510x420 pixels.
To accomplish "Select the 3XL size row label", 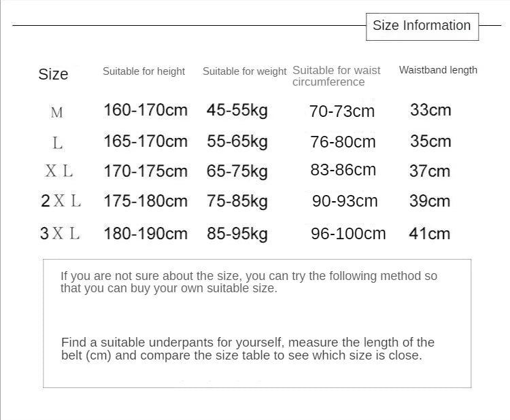I will 60,233.
